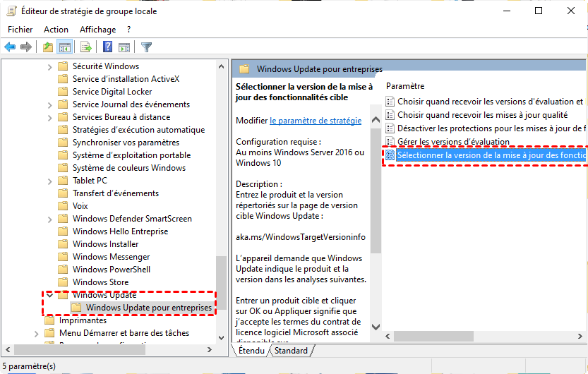Select Désactiver les protections pour les mises à jour
Viewport: 588px width, 374px height.
tap(491, 128)
